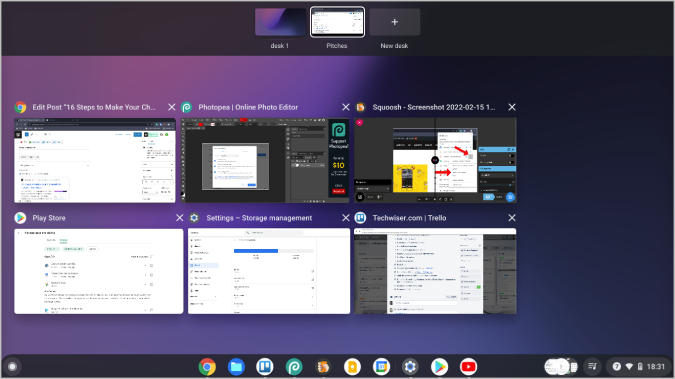Open the Edit Post Chrome window preview
Image resolution: width=675 pixels, height=379 pixels.
point(95,160)
